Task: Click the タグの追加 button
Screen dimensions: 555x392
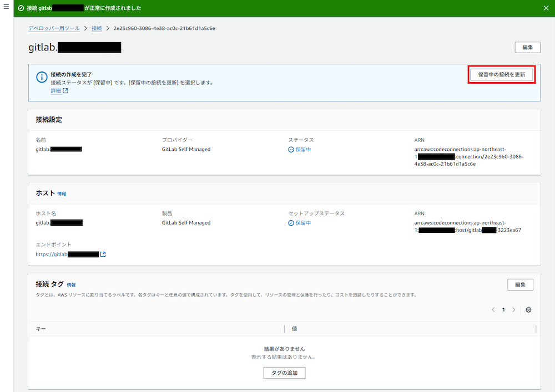Action: click(x=284, y=373)
